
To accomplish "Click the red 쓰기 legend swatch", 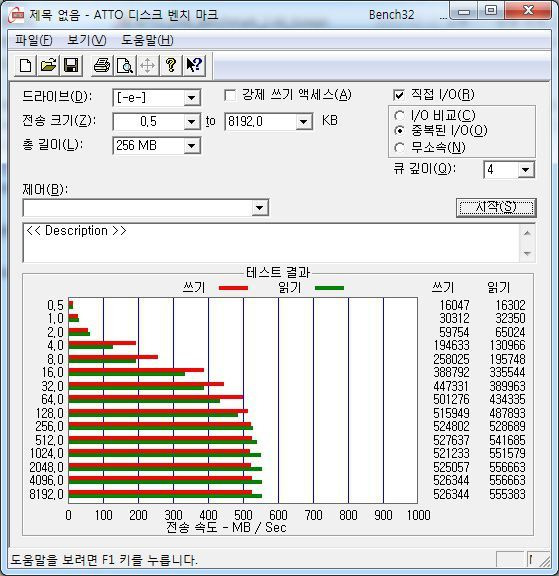I will coord(234,288).
